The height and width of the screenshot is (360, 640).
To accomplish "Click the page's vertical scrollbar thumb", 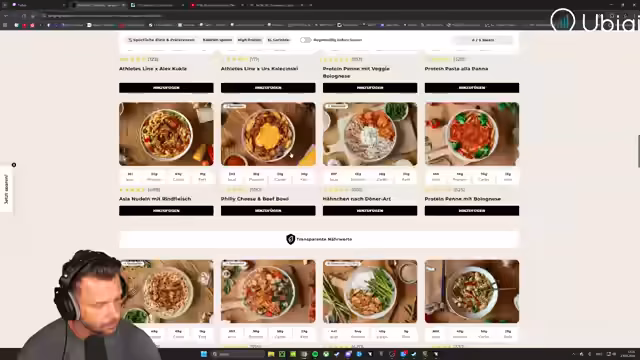I will tap(638, 151).
